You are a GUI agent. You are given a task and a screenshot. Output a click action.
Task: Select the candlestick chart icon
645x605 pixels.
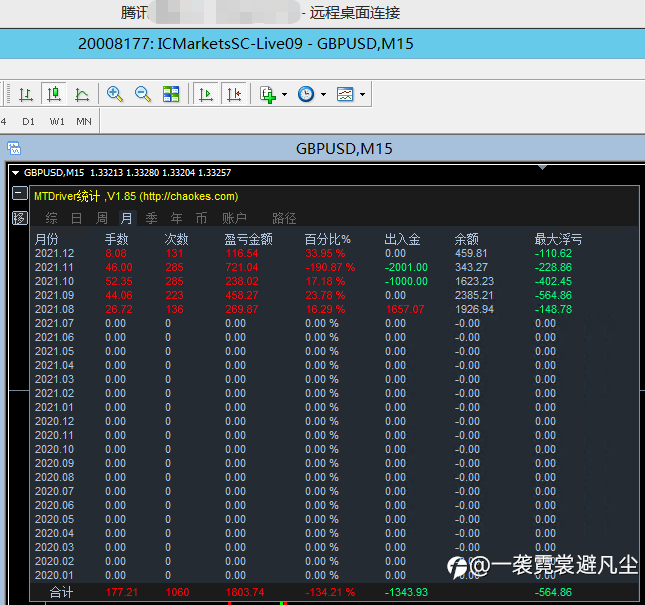click(x=54, y=94)
